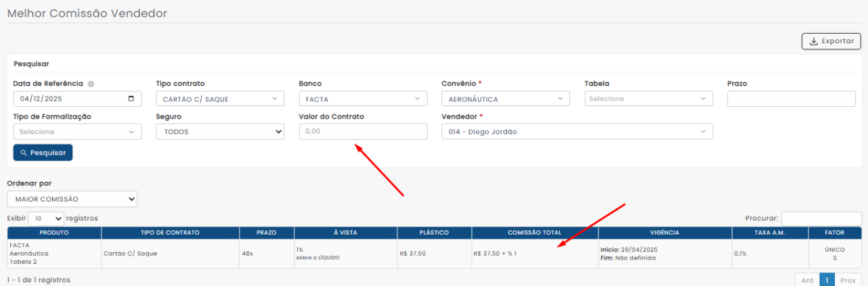Change the Exibir registros count selector
868x286 pixels.
(x=46, y=219)
